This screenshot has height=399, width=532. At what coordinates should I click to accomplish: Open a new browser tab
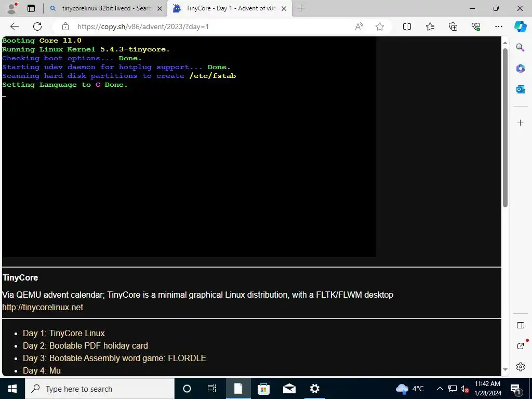(x=301, y=8)
